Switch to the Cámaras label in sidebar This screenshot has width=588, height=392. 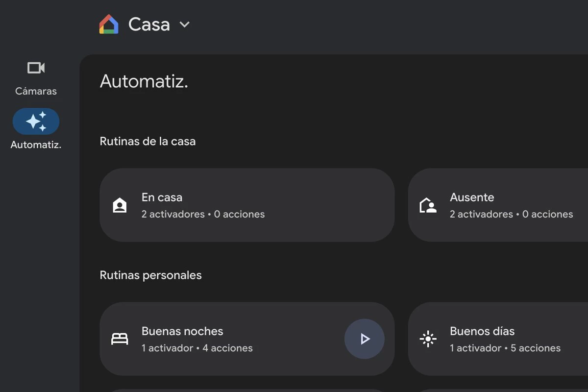[x=36, y=91]
